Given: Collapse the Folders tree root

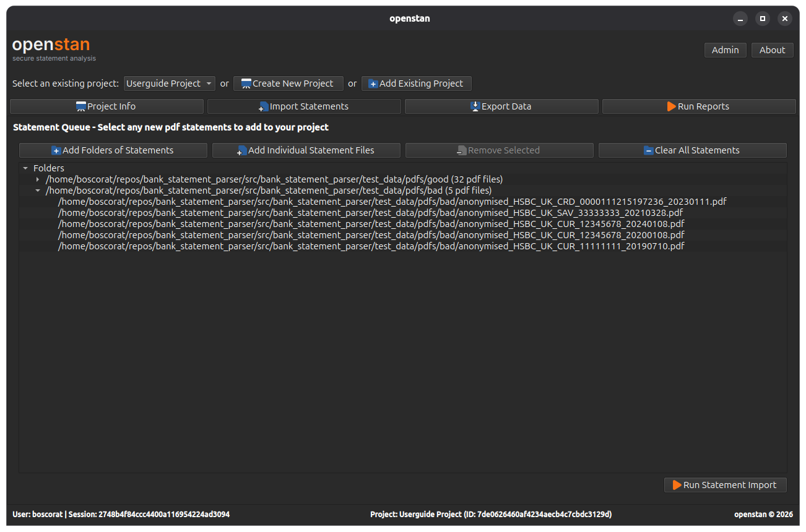Looking at the screenshot, I should pos(25,168).
